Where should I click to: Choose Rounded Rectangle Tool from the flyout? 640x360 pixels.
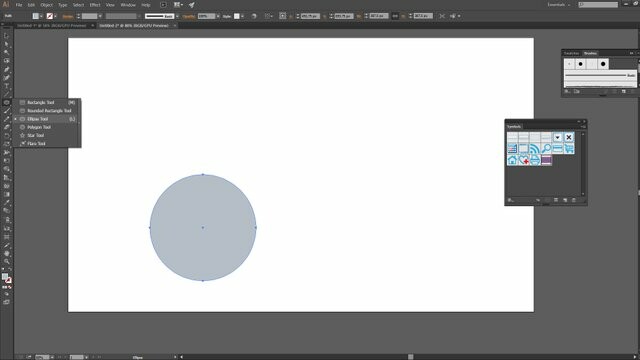[47, 111]
